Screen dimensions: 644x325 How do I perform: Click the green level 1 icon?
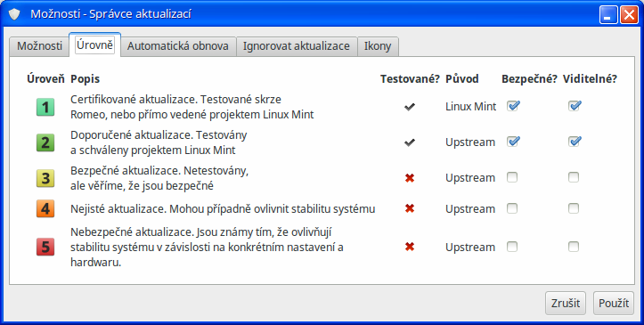point(45,107)
